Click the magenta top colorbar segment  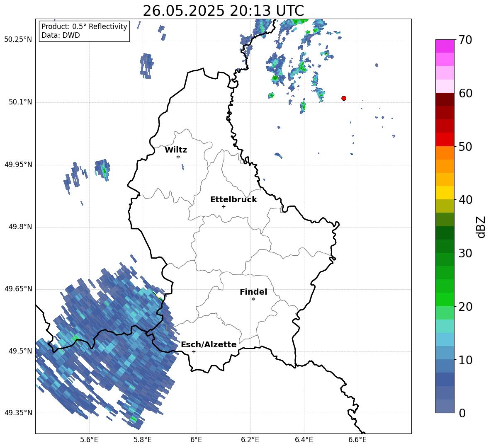pos(445,46)
